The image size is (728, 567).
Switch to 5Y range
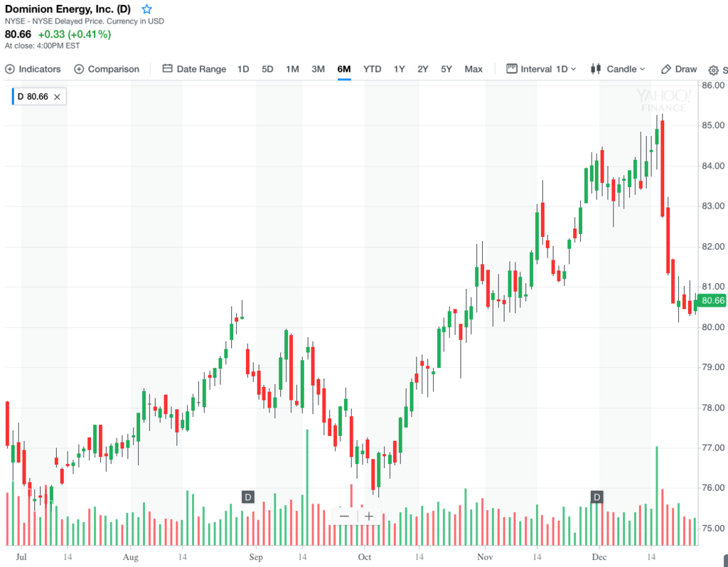[x=446, y=69]
